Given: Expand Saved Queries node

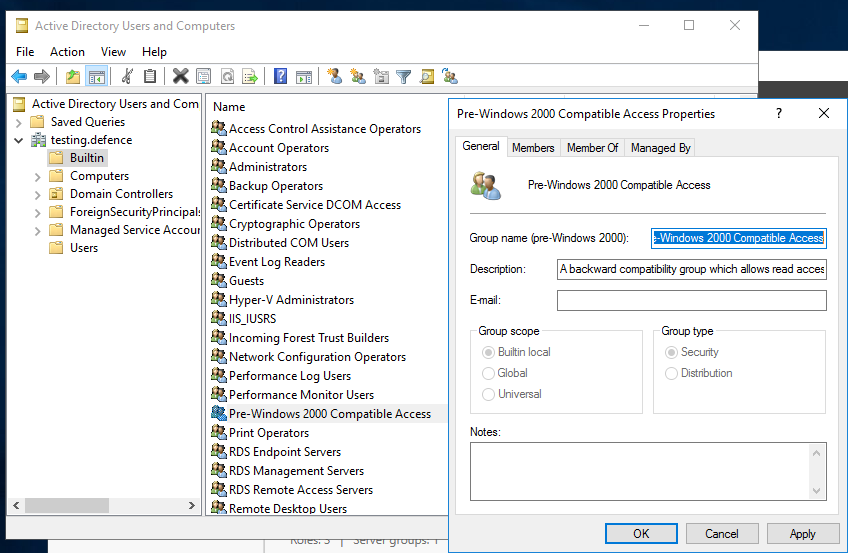Looking at the screenshot, I should 18,123.
